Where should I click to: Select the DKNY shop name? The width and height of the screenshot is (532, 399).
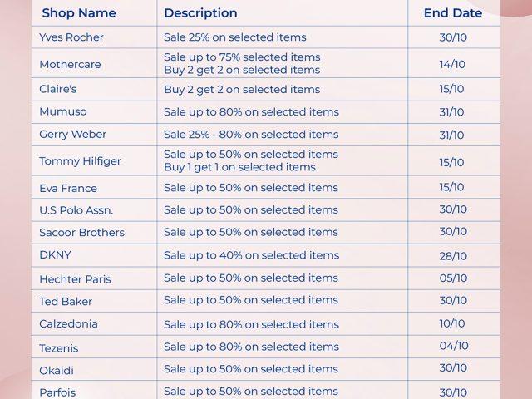tap(56, 255)
